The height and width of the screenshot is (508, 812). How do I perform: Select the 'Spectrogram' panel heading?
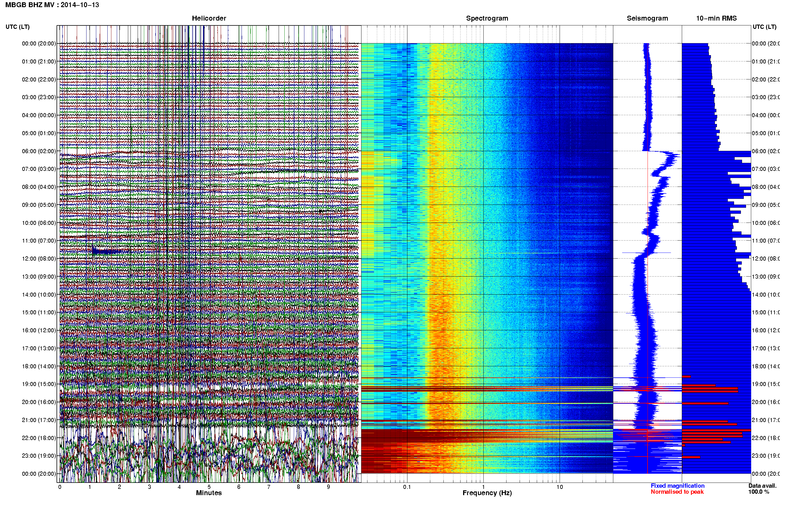(487, 18)
